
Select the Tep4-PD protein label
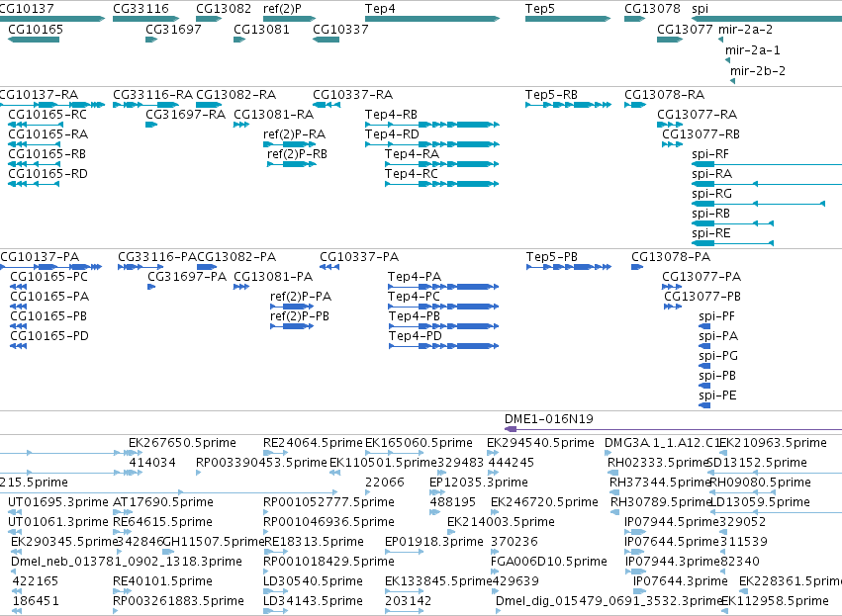(x=416, y=336)
